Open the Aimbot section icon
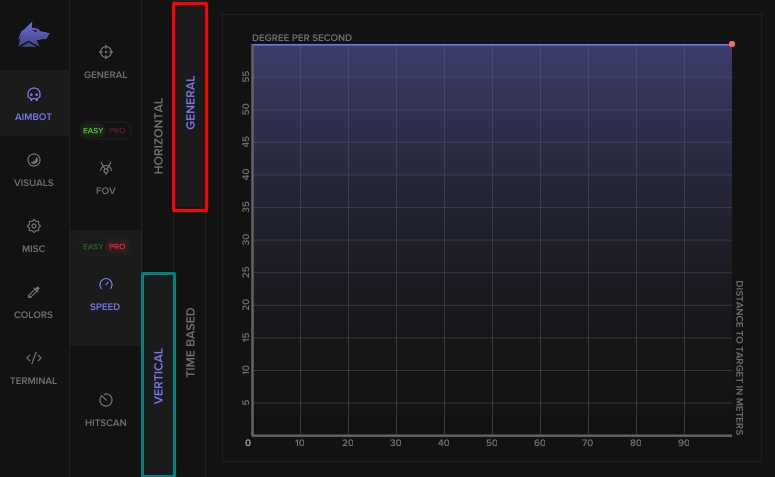 [34, 95]
